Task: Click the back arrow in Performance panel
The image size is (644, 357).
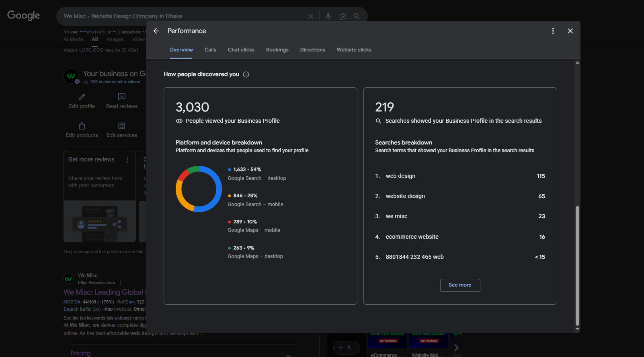Action: 156,31
